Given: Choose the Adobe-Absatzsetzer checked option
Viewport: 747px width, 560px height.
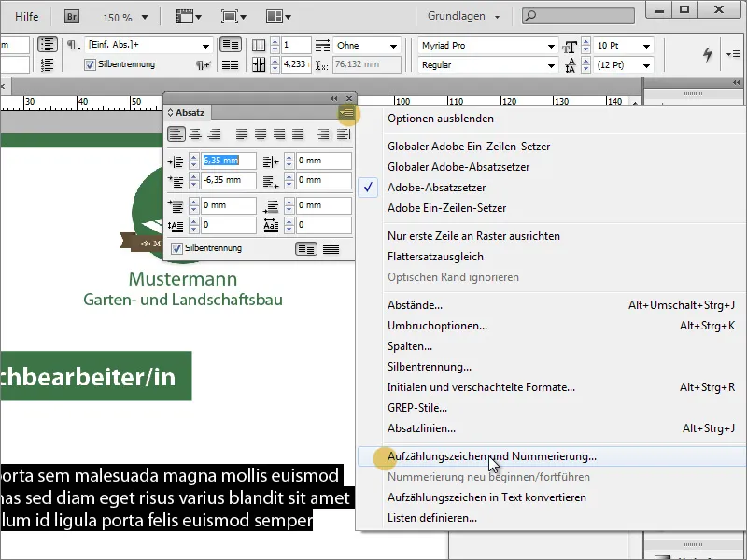Looking at the screenshot, I should [x=436, y=188].
